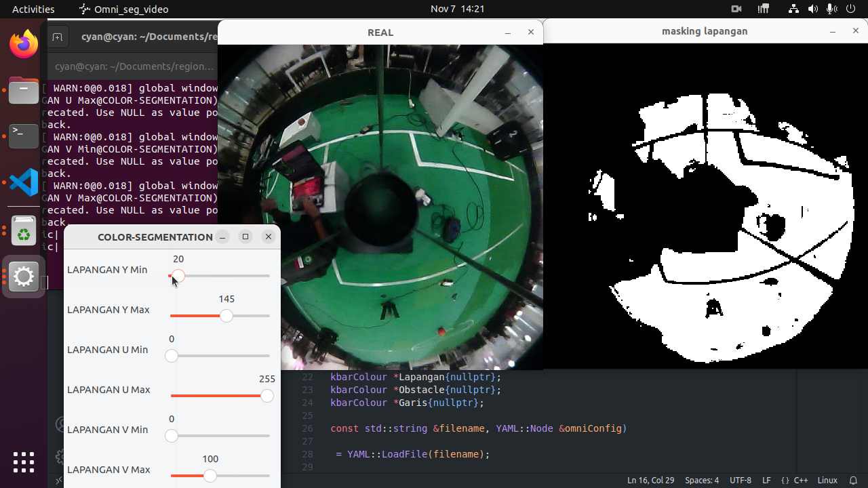This screenshot has width=868, height=488.
Task: Click terminal text 'GAN V Min@COLOR-SEGMENTATION)'
Action: [130, 149]
